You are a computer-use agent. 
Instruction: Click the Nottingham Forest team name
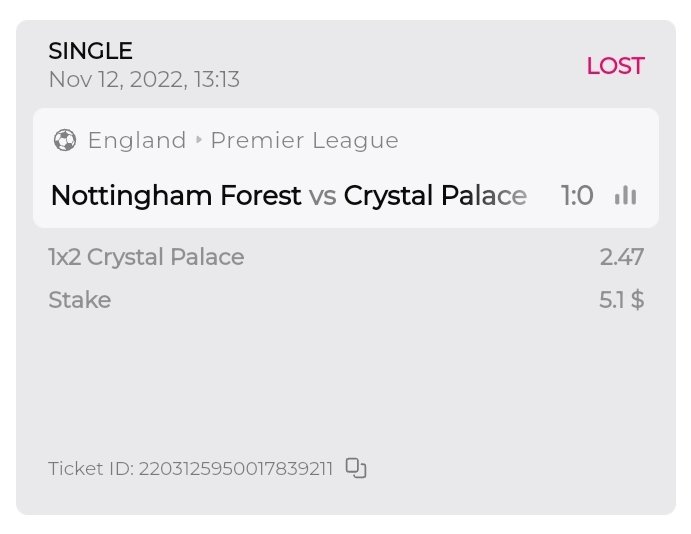175,196
